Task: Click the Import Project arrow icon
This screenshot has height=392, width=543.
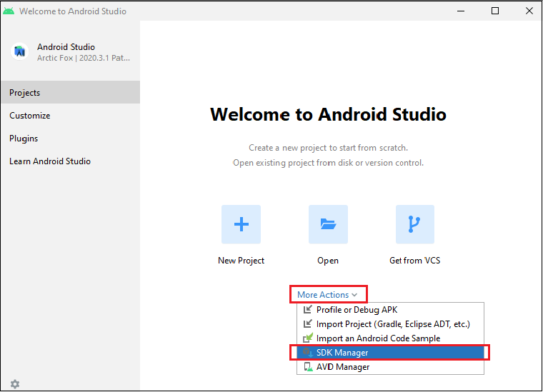Action: pos(307,324)
